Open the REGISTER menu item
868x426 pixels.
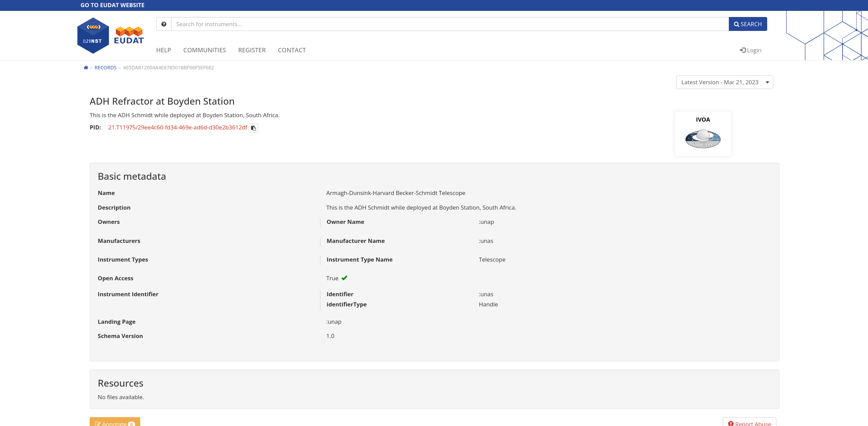click(x=252, y=50)
